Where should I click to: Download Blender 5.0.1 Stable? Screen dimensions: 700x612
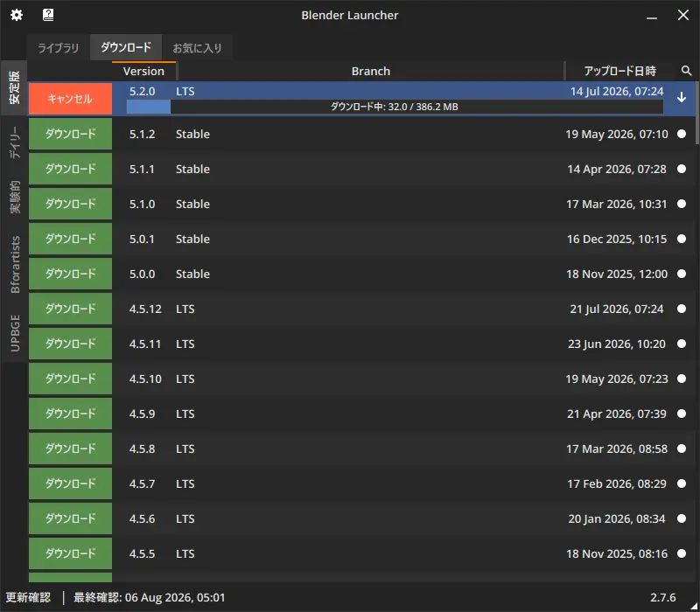[x=71, y=239]
